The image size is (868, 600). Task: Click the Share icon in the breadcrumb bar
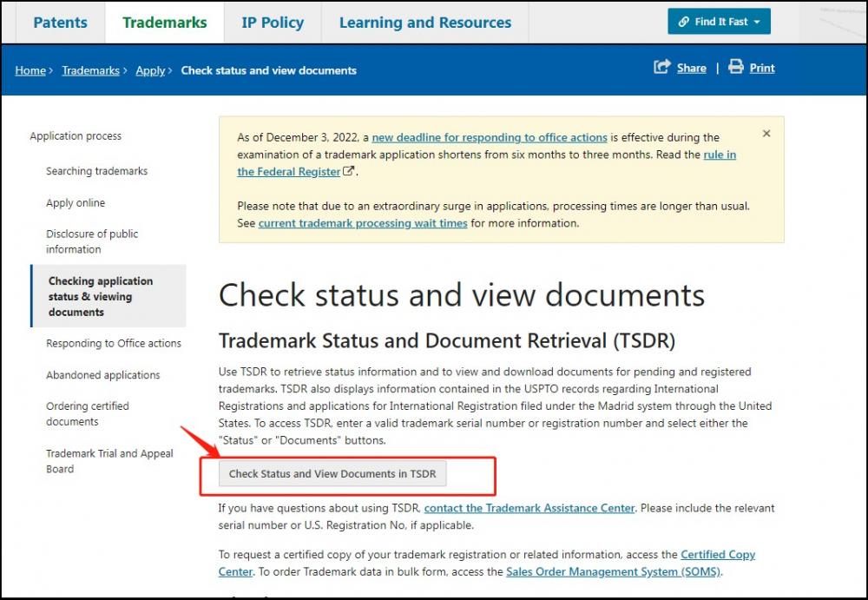(662, 68)
